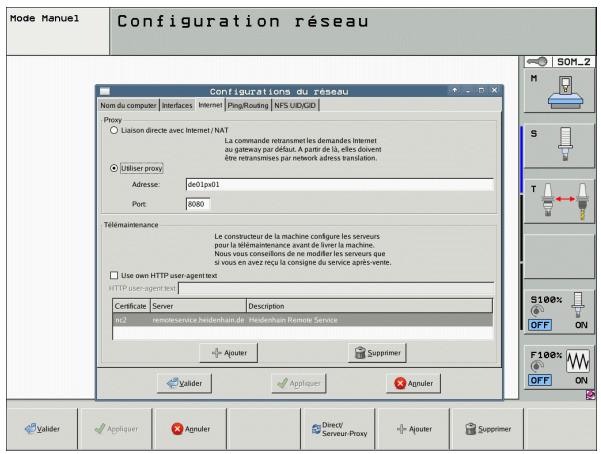The image size is (601, 454).
Task: Click the nc2 certificate cell
Action: (121, 320)
